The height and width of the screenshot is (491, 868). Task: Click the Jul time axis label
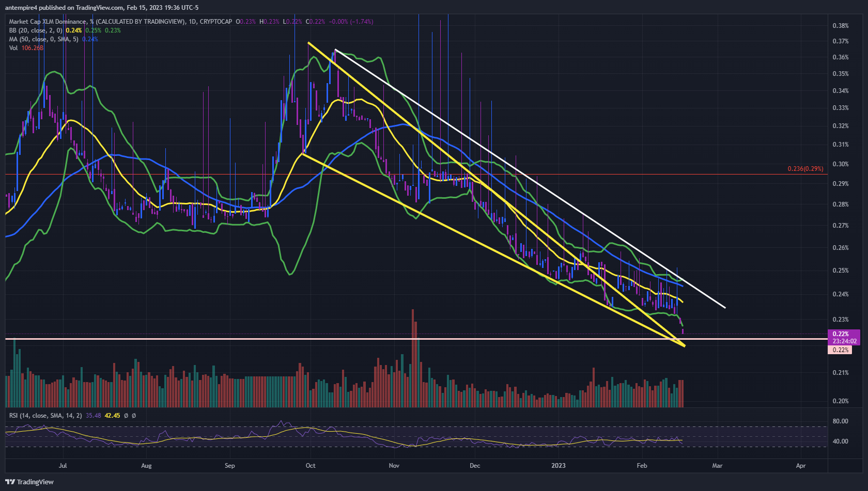(63, 466)
